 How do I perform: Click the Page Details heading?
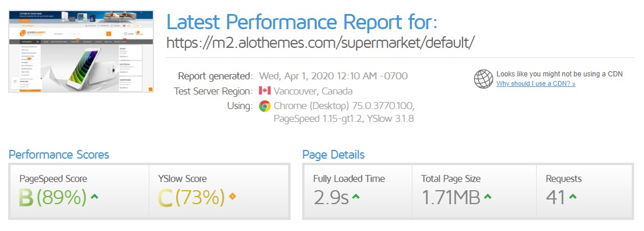333,155
